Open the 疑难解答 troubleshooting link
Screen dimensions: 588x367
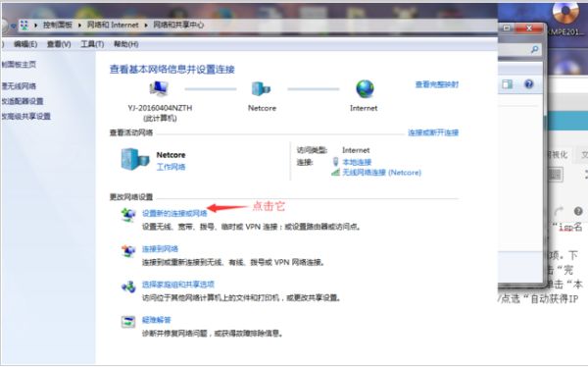[157, 320]
